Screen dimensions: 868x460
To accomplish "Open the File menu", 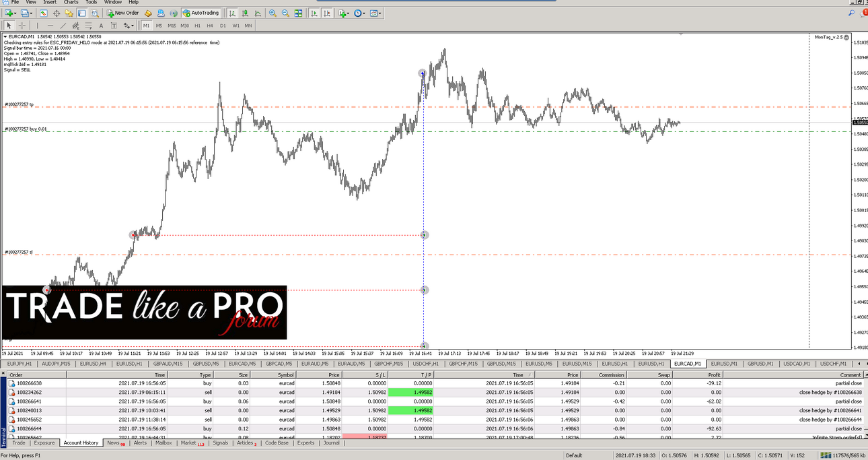I will pos(15,3).
